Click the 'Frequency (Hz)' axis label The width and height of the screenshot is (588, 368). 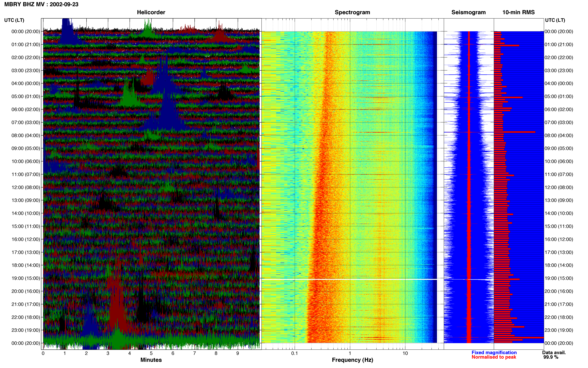[x=352, y=360]
